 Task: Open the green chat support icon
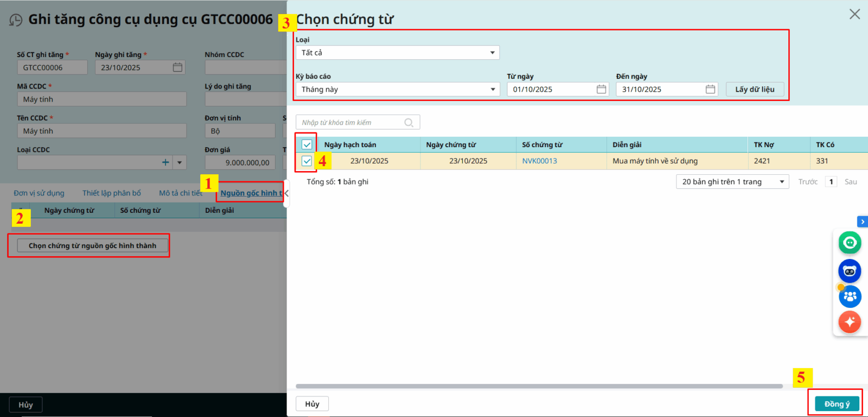pos(850,243)
